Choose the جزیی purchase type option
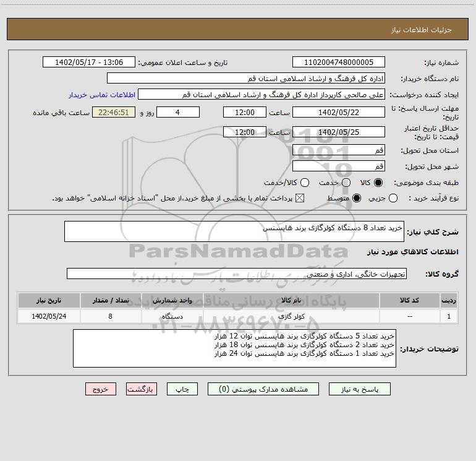This screenshot has height=461, width=476. coord(393,199)
